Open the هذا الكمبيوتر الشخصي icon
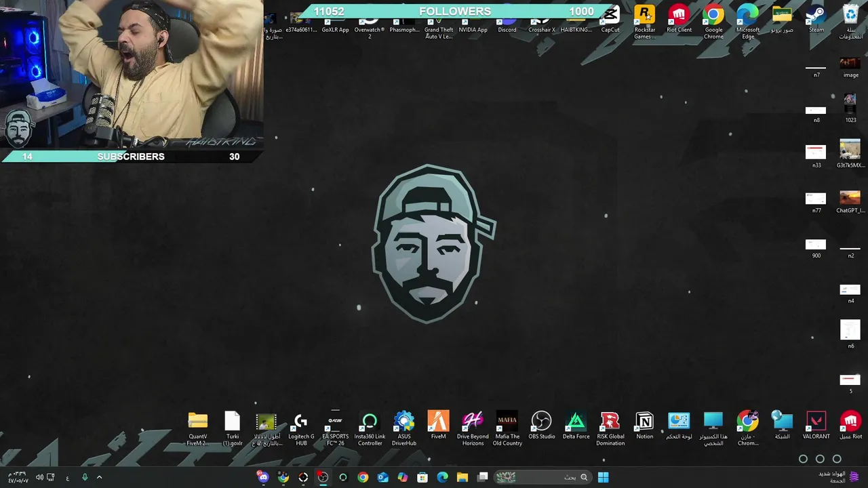Viewport: 868px width, 488px height. point(713,428)
